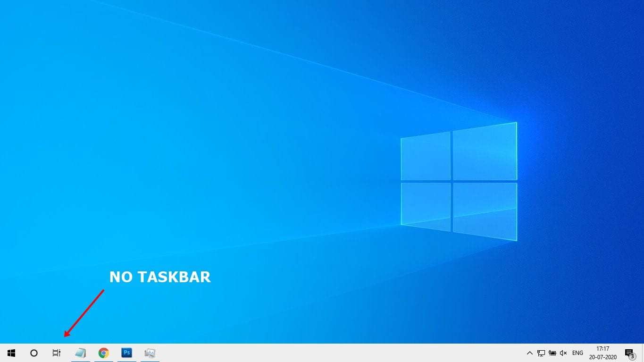Screen dimensions: 644x362
Task: Open Task View
Action: pyautogui.click(x=57, y=353)
